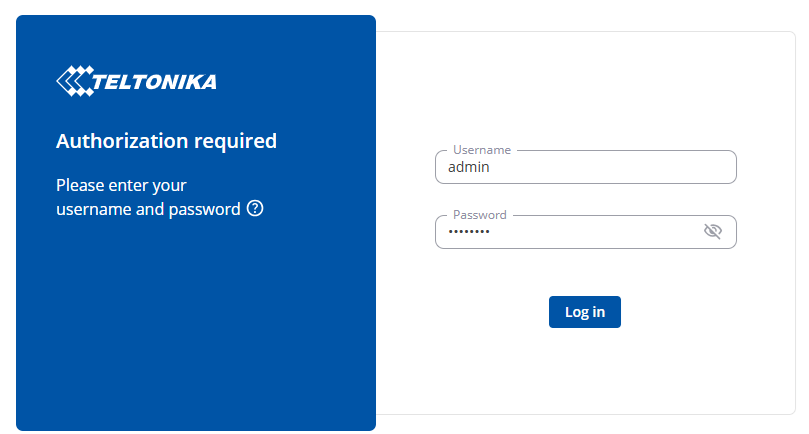Screen dimensions: 809x434
Task: Click the TELTONIKA wordmark text
Action: pos(154,81)
